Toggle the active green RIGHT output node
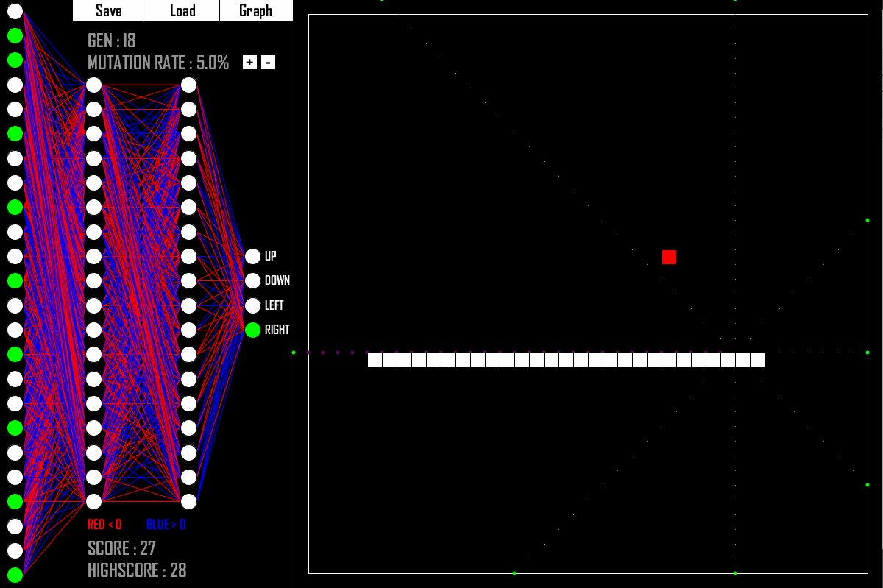 254,330
